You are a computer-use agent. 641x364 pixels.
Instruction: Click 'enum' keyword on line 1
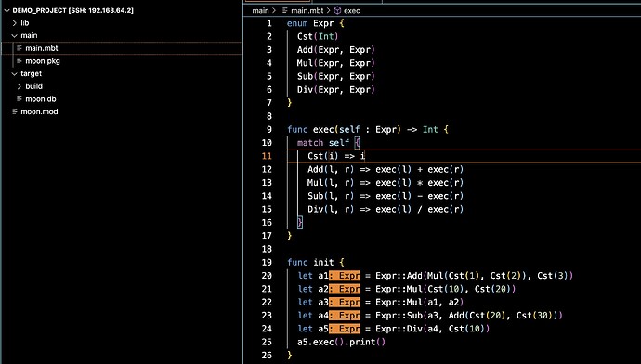[x=297, y=23]
